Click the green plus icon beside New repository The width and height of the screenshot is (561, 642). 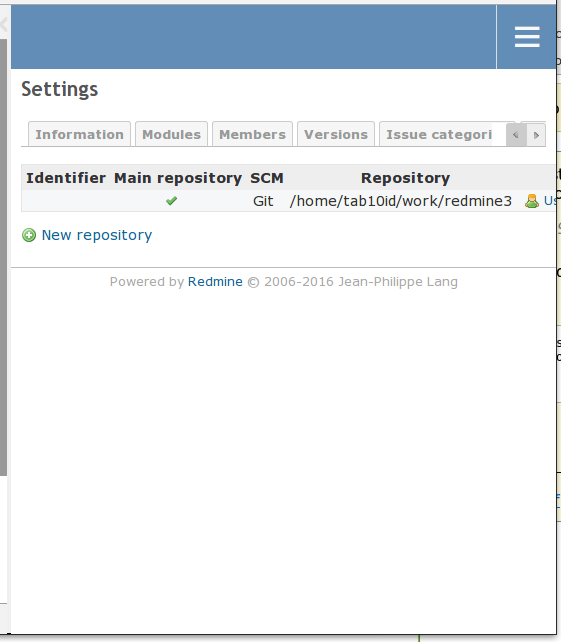(29, 235)
